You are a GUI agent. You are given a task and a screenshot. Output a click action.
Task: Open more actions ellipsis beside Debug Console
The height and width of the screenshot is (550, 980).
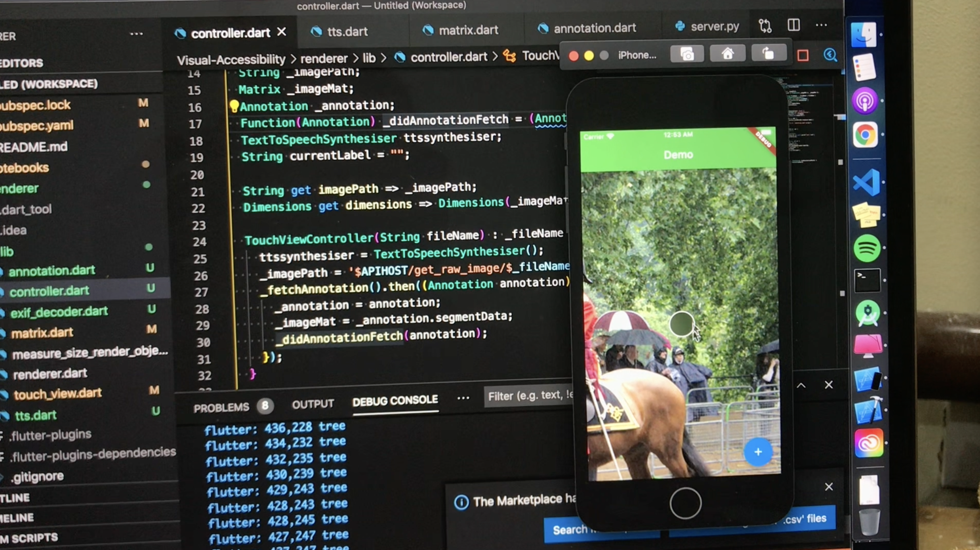coord(463,398)
